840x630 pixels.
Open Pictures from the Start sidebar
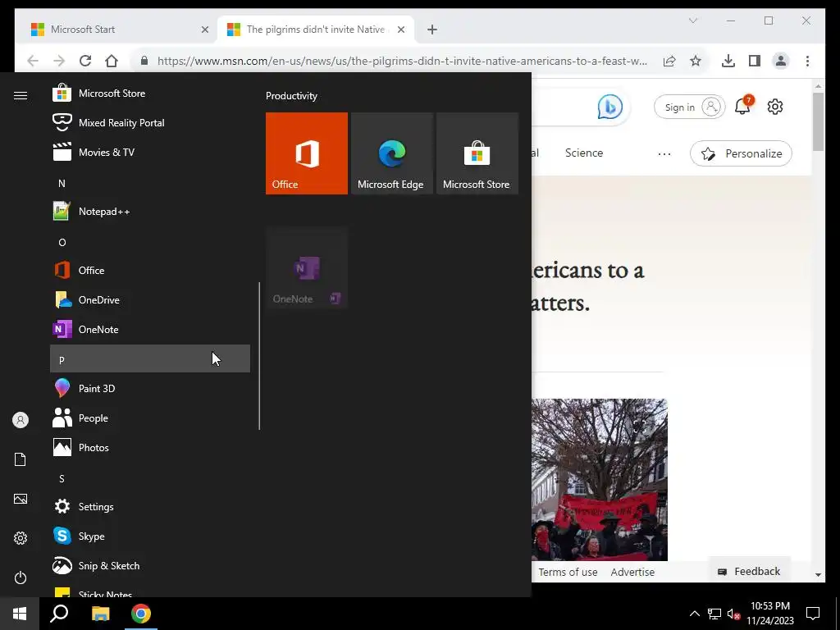(x=21, y=499)
